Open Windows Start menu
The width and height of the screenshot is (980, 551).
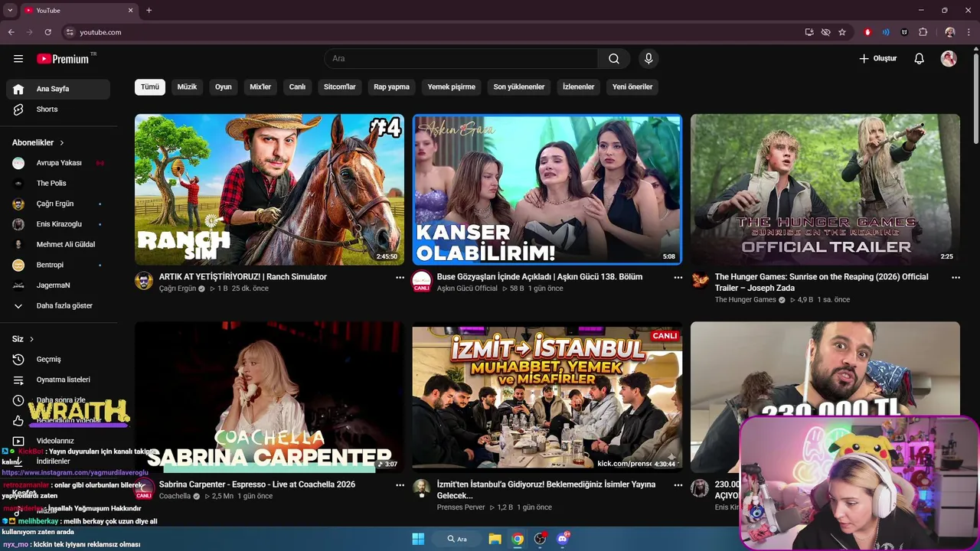pyautogui.click(x=418, y=539)
